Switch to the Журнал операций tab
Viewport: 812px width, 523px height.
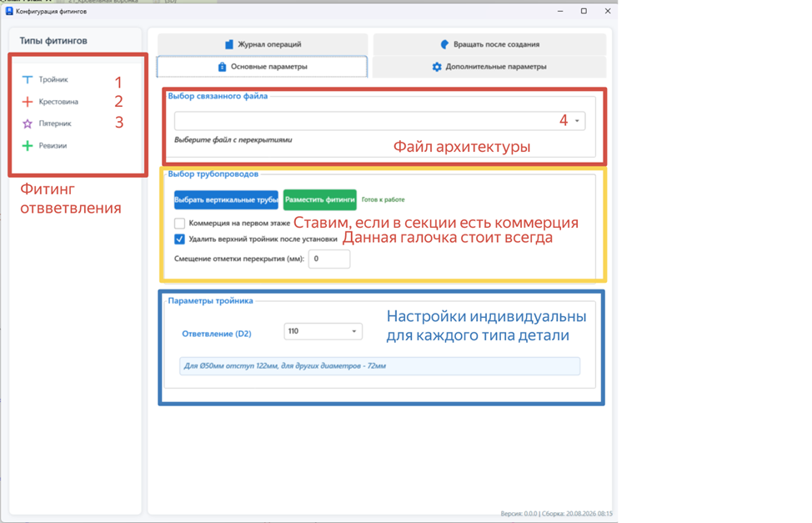(263, 44)
